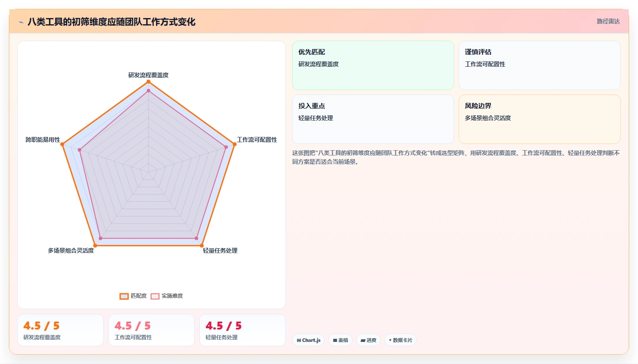Click the pink 实施难度 legend swatch
The height and width of the screenshot is (364, 638).
click(x=155, y=296)
